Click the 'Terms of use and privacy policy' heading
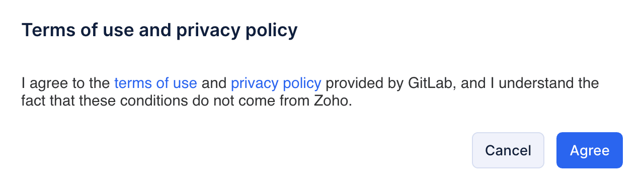Viewport: 644px width, 188px height. (x=159, y=31)
